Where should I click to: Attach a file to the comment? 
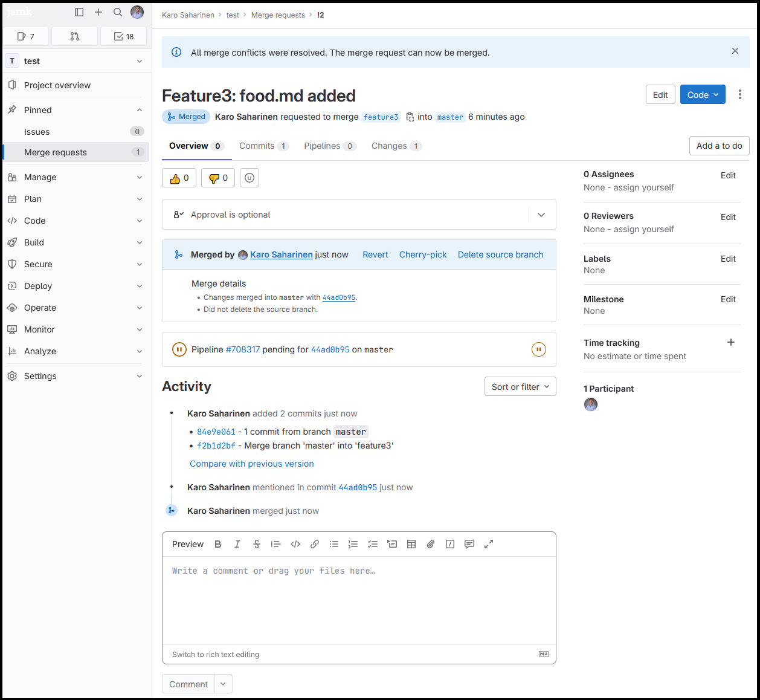[x=431, y=544]
